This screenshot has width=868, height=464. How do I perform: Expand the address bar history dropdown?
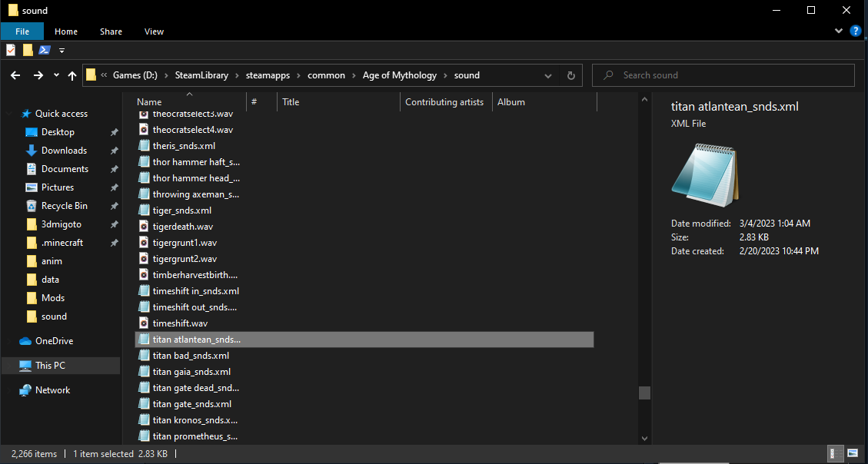pos(548,76)
